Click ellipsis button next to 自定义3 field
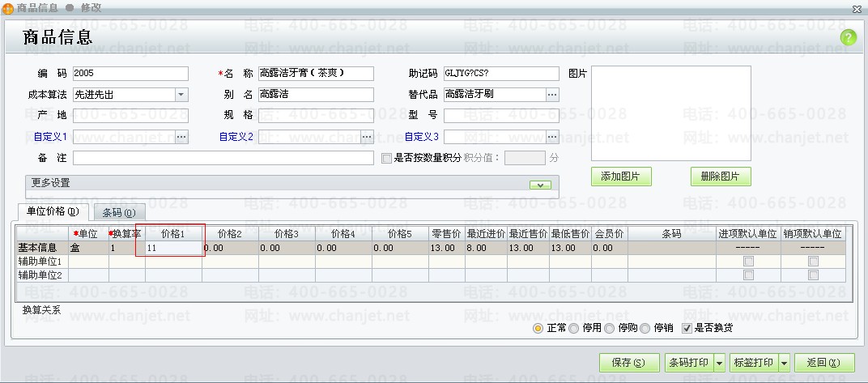868x383 pixels. (x=552, y=137)
